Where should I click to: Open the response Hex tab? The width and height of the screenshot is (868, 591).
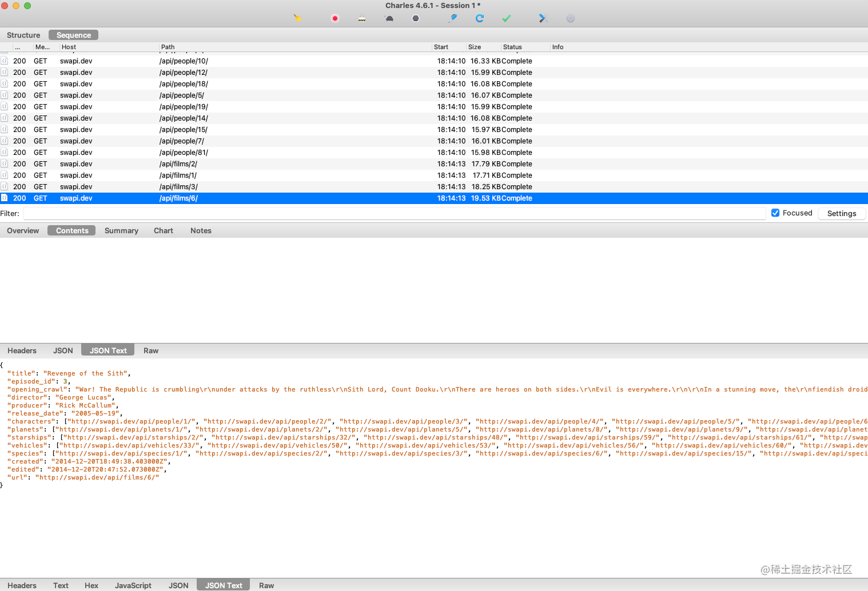pyautogui.click(x=91, y=585)
